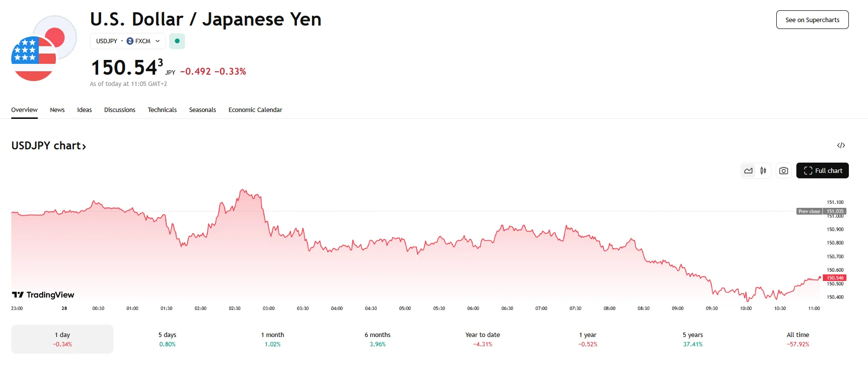Click the embed code icon
This screenshot has height=366, width=868.
tap(841, 145)
